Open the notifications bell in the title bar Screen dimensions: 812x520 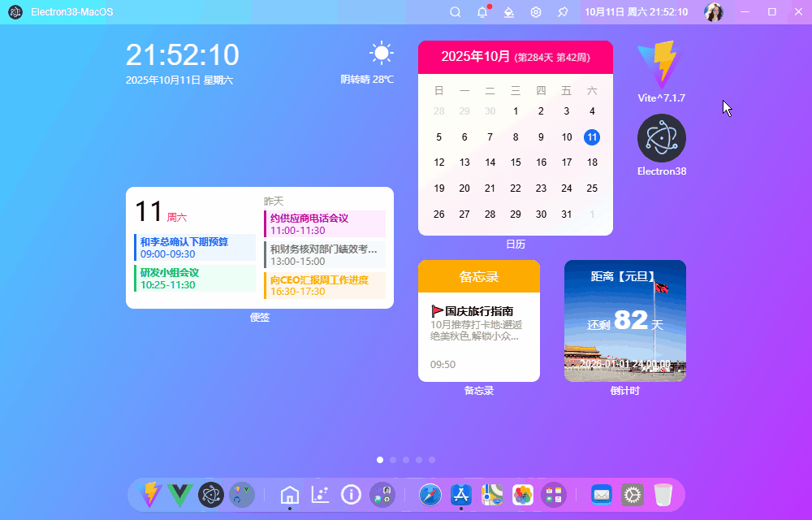482,11
